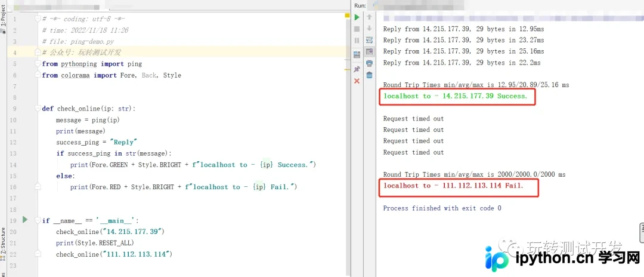Toggle Soft-Wrap in the Run console
The width and height of the screenshot is (644, 277).
(369, 40)
